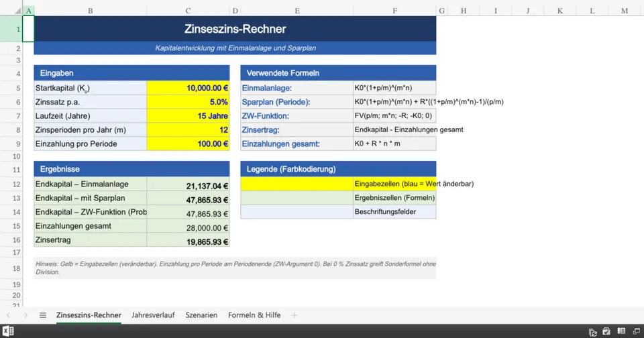Click the Endkapital – mit Sparplan label
This screenshot has height=338, width=644.
91,199
